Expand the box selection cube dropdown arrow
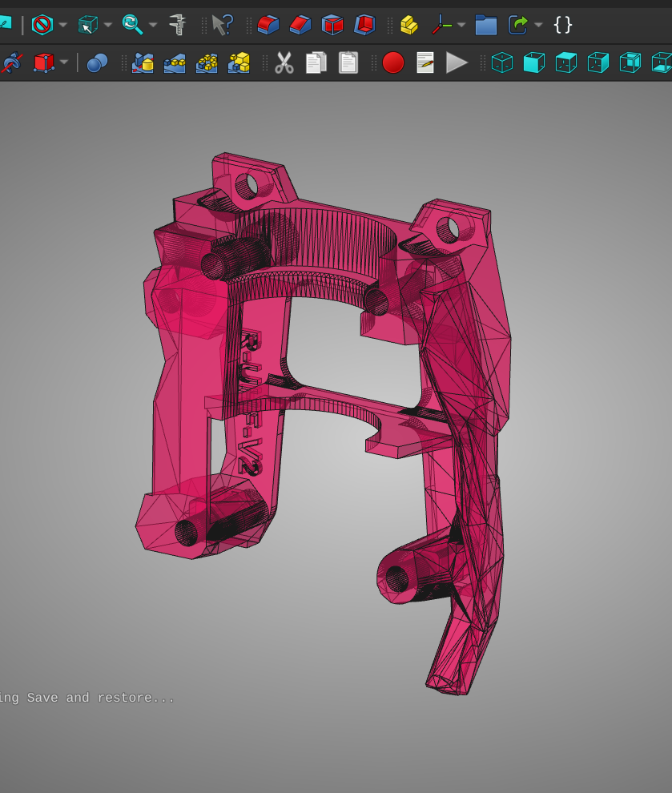Viewport: 672px width, 793px height. pos(107,24)
